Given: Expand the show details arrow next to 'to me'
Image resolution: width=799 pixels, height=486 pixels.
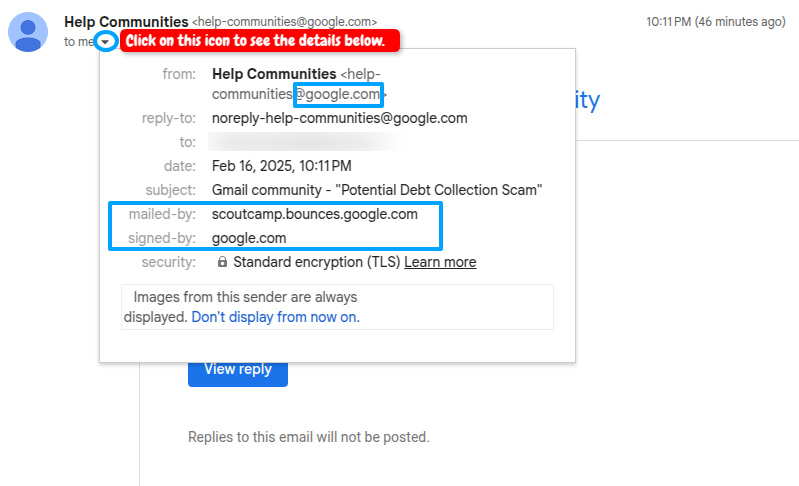Looking at the screenshot, I should (x=106, y=42).
